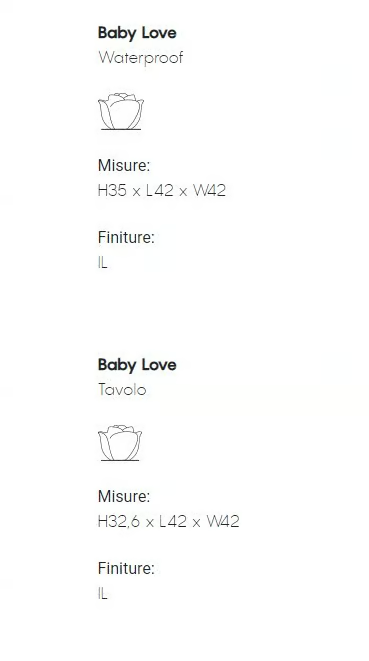Select the Waterproof variant subtitle

140,58
